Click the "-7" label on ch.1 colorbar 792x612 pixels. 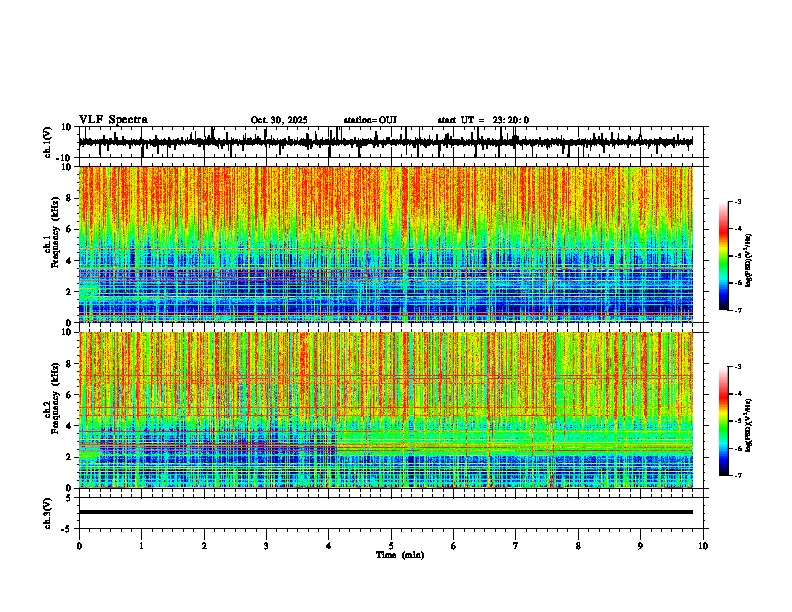737,310
